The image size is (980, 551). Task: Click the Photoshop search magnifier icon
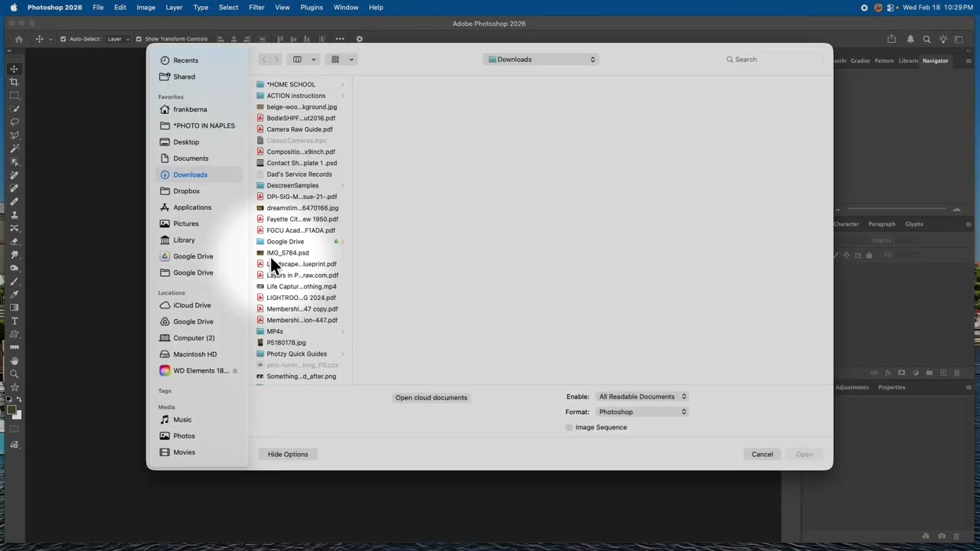click(926, 39)
